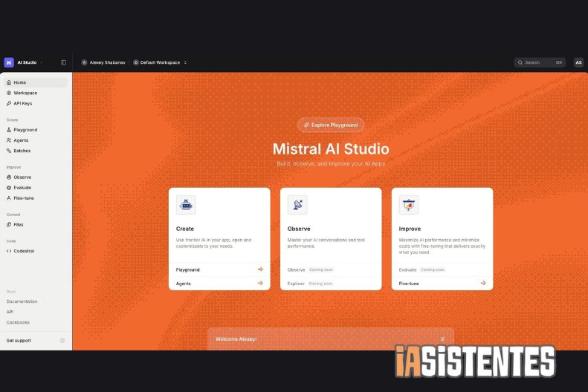
Task: Open Workspace in the sidebar
Action: 36,93
